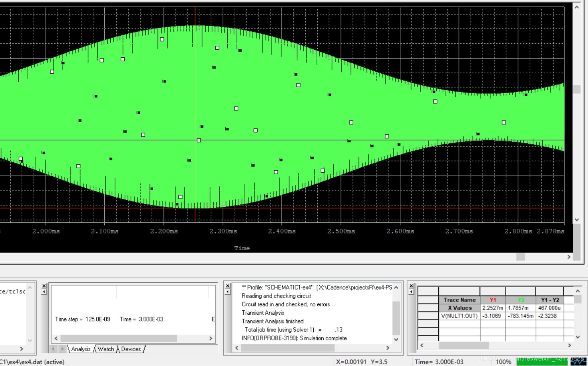The image size is (588, 366).
Task: Click the Transient Analysis finished log line
Action: (273, 321)
